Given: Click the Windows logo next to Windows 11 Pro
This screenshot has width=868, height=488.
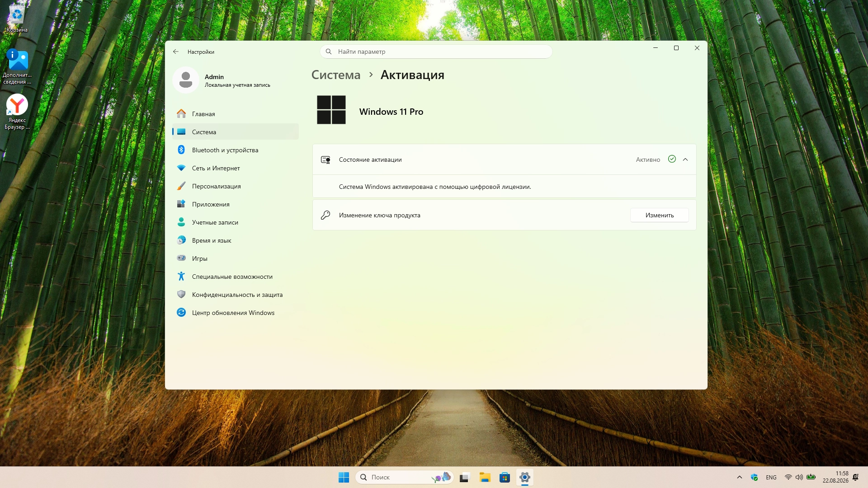Looking at the screenshot, I should tap(331, 110).
